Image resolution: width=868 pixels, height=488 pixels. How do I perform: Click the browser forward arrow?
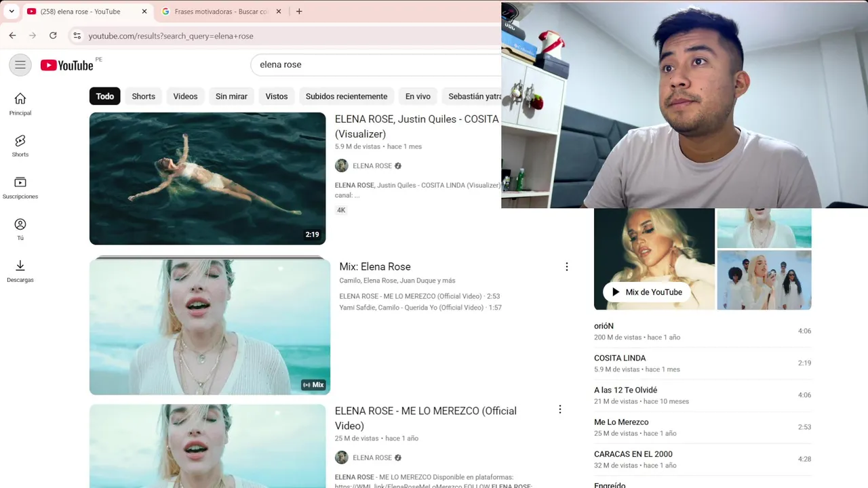tap(32, 36)
